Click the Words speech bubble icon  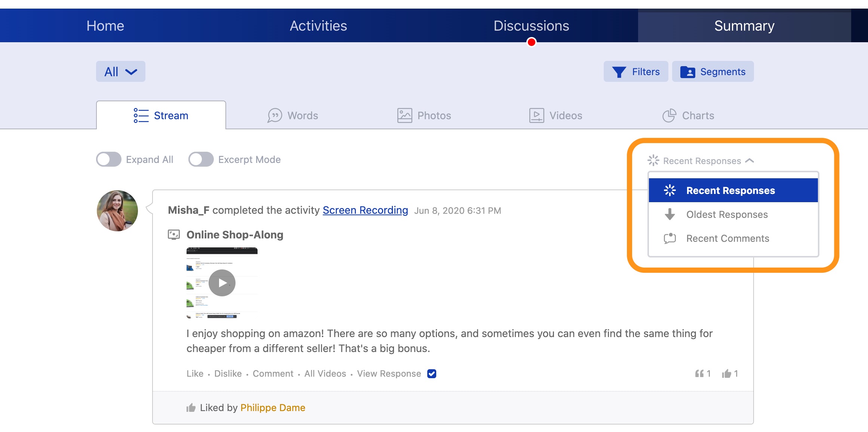(x=274, y=115)
